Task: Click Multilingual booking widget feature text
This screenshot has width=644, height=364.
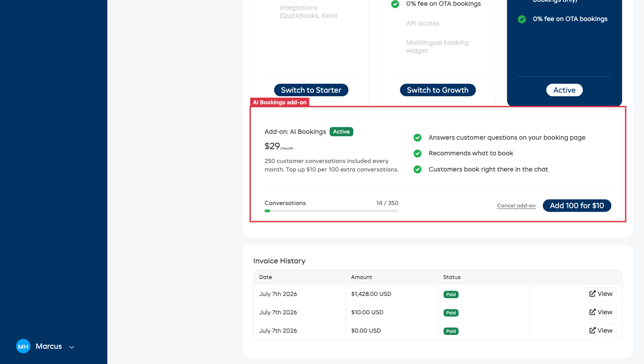Action: [437, 47]
